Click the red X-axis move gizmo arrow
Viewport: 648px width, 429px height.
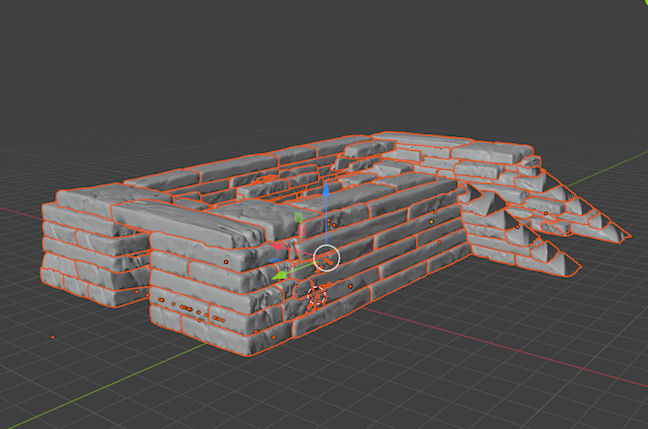272,246
